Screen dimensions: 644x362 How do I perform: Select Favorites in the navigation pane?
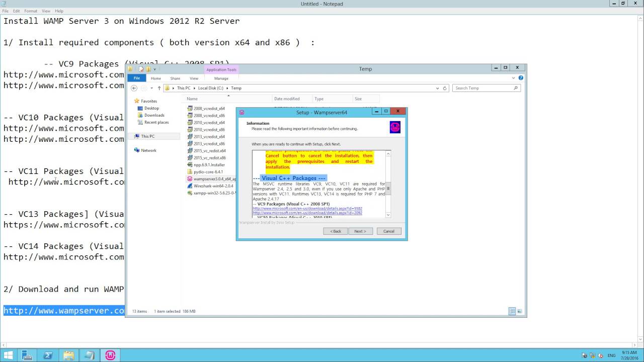tap(149, 101)
